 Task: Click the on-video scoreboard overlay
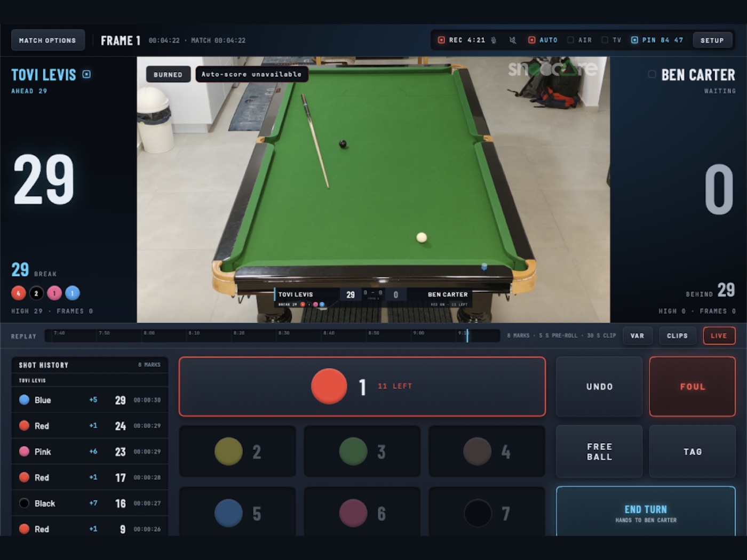373,298
